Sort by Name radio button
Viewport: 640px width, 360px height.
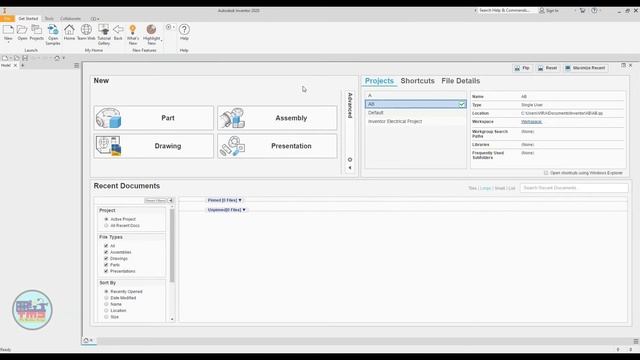coord(106,304)
